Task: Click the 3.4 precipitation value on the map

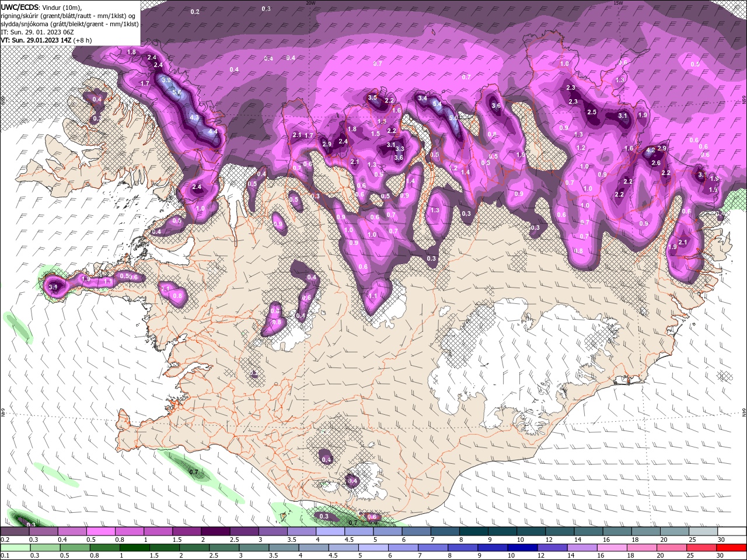Action: [423, 99]
